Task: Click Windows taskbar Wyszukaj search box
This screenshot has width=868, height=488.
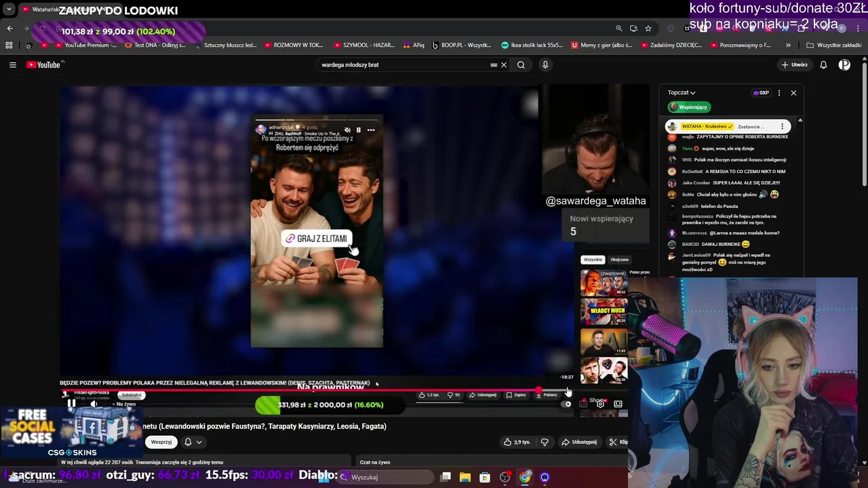Action: pos(387,477)
